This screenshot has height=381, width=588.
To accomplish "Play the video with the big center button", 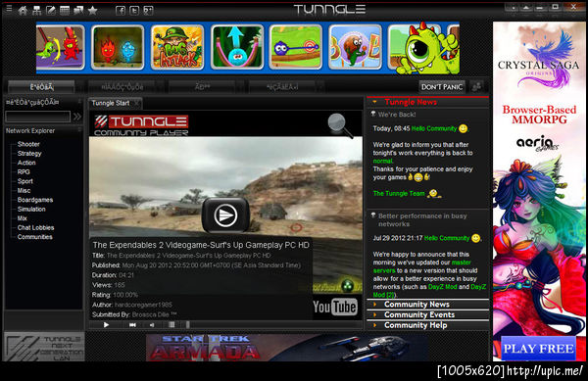I will click(x=225, y=215).
